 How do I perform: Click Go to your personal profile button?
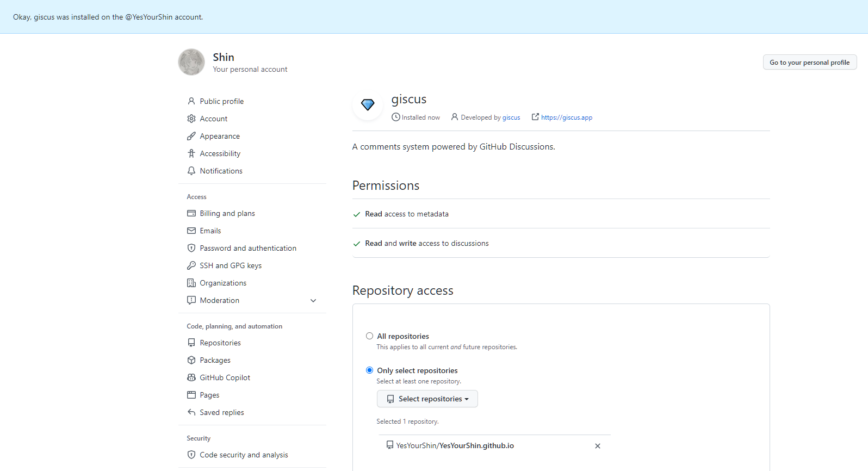(809, 62)
